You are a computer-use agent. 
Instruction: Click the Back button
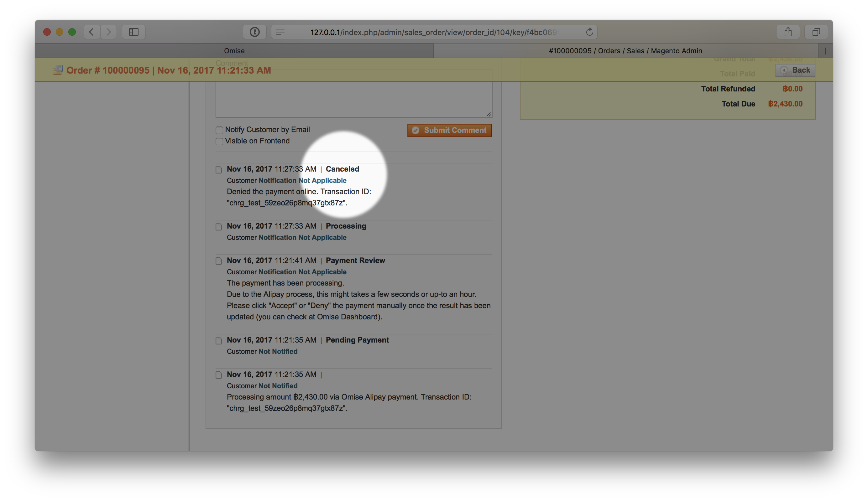[x=795, y=70]
